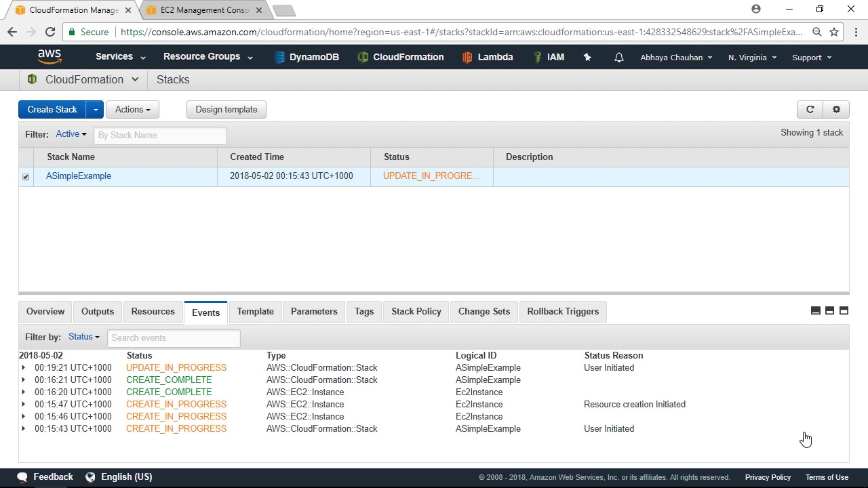Open the Actions dropdown
This screenshot has width=868, height=488.
(132, 109)
